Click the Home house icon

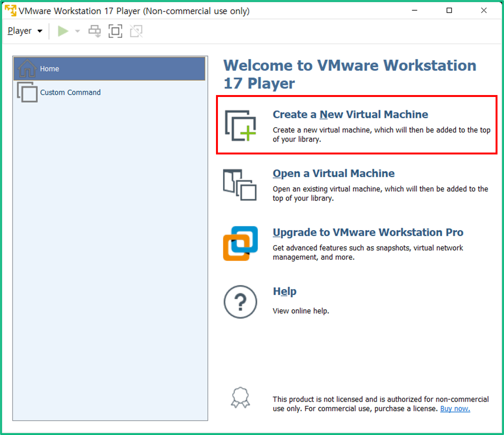(x=27, y=68)
